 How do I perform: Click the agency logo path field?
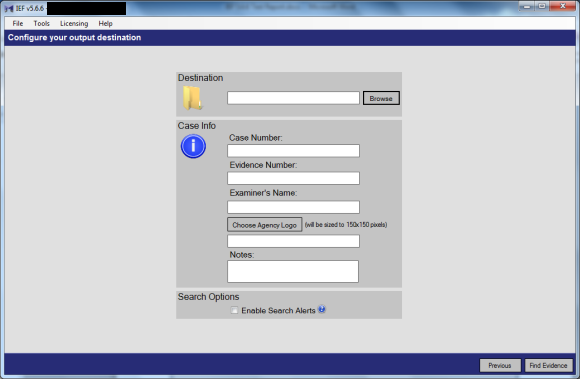pos(293,241)
